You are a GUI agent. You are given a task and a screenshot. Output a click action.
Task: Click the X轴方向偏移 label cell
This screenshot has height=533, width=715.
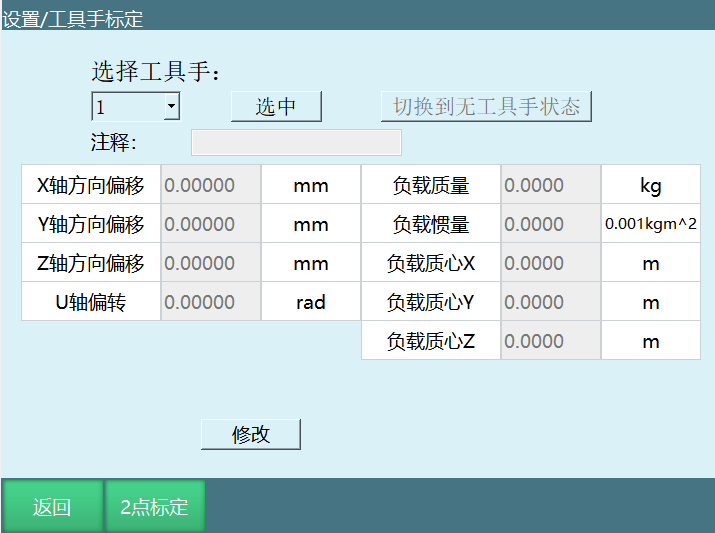(x=91, y=185)
